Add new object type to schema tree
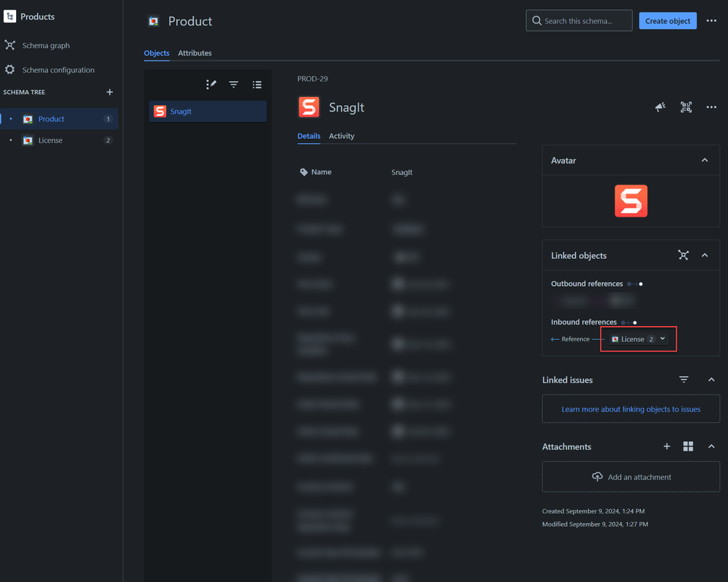Screen dimensions: 728x582 [109, 92]
